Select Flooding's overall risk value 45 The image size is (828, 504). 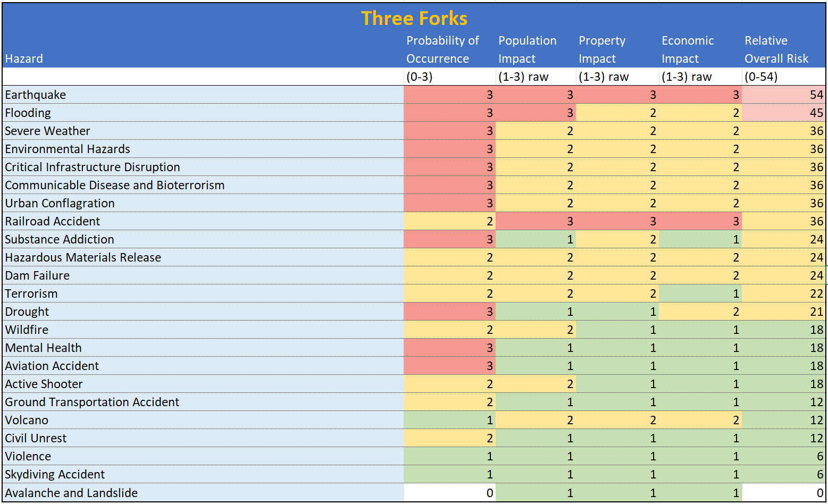coord(784,113)
